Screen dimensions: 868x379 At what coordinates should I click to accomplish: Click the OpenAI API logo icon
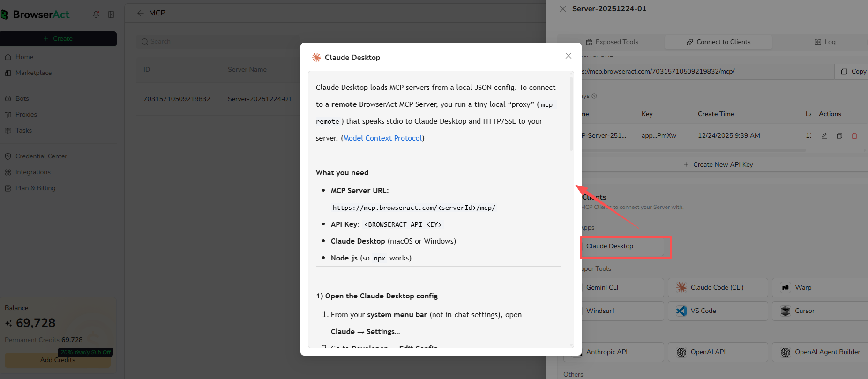pyautogui.click(x=681, y=352)
